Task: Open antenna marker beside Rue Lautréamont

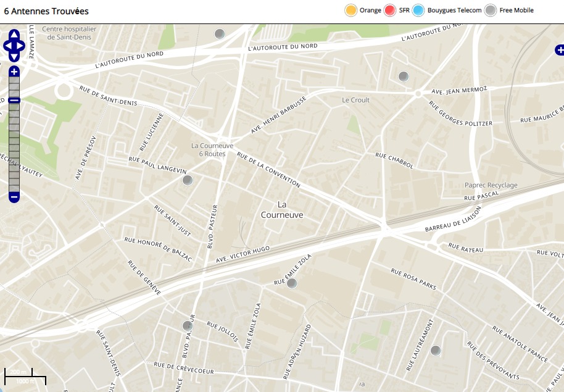Action: click(435, 351)
